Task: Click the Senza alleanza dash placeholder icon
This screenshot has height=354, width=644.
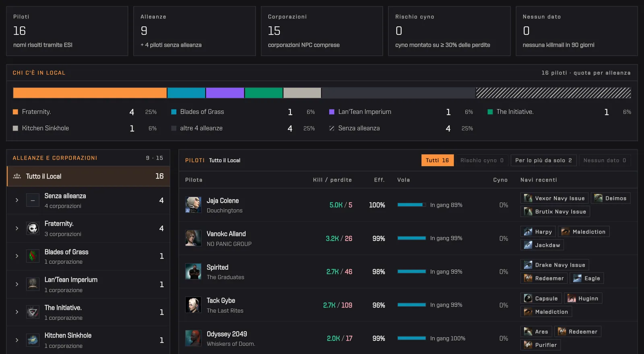Action: [x=33, y=200]
